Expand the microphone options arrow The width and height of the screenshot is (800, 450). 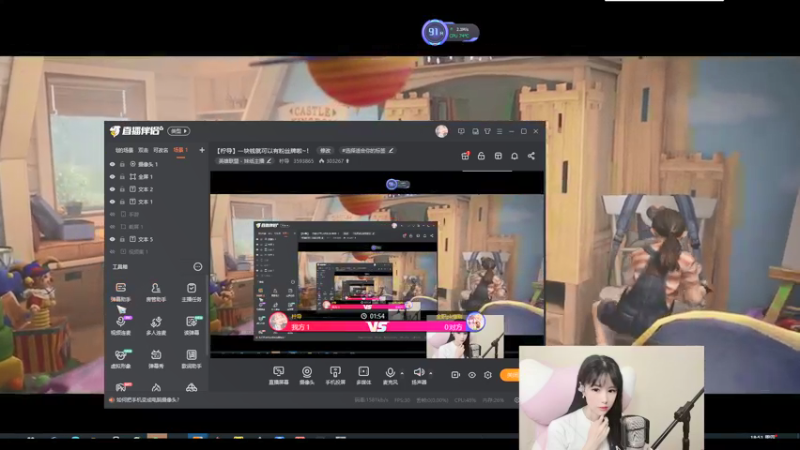(x=402, y=373)
